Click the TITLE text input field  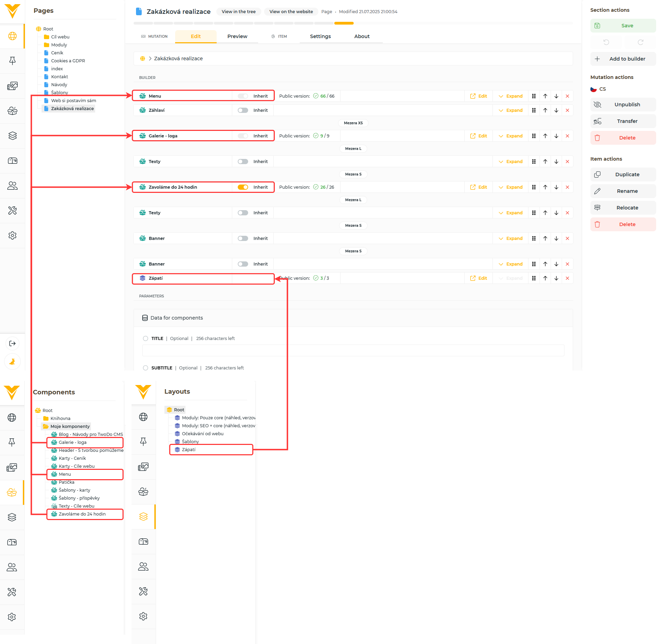353,350
